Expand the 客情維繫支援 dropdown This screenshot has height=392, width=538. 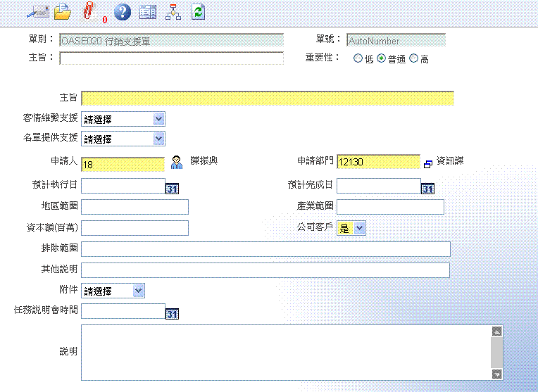(158, 119)
